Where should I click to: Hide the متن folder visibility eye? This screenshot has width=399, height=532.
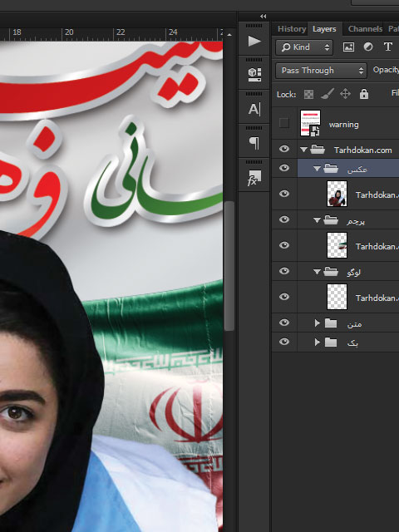284,323
